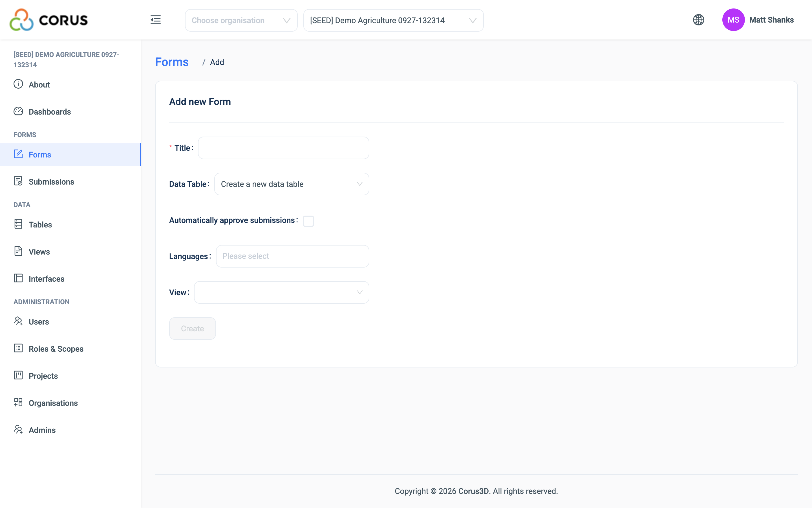Click the Matt Shanks user name

pyautogui.click(x=771, y=20)
